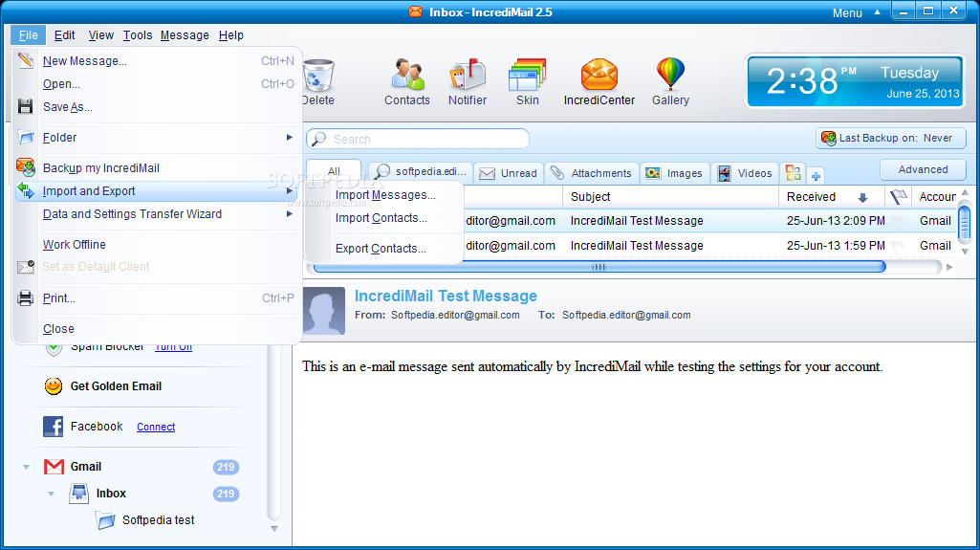Click the Facebook logo icon

[x=54, y=427]
